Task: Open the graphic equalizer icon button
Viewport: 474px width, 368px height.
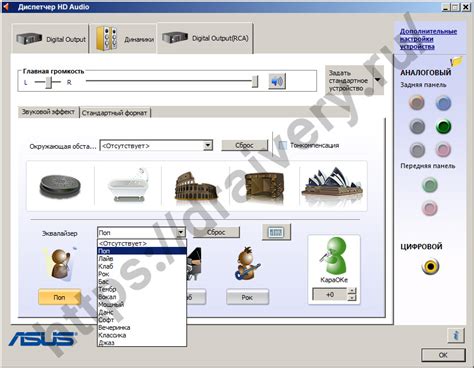Action: (276, 232)
